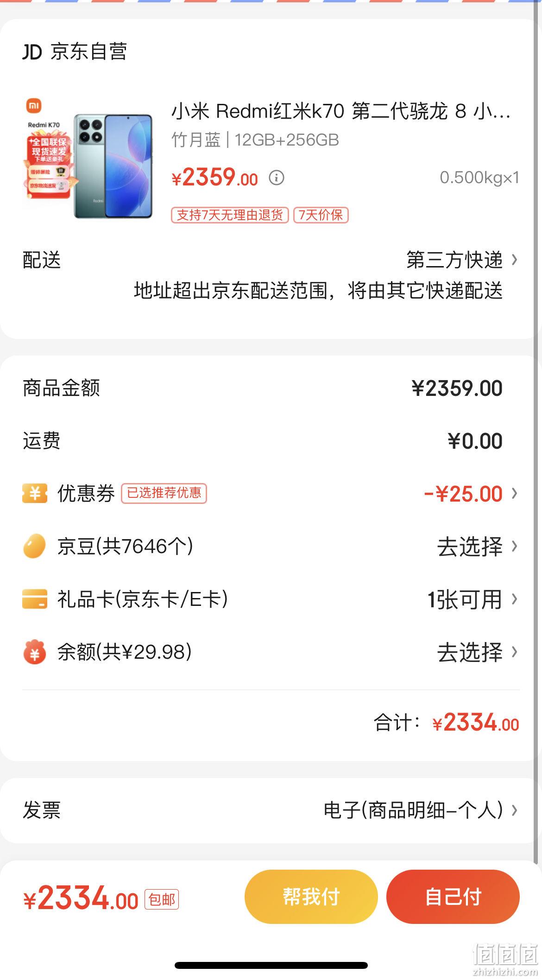Tap the gift card icon
The image size is (542, 980).
[35, 599]
